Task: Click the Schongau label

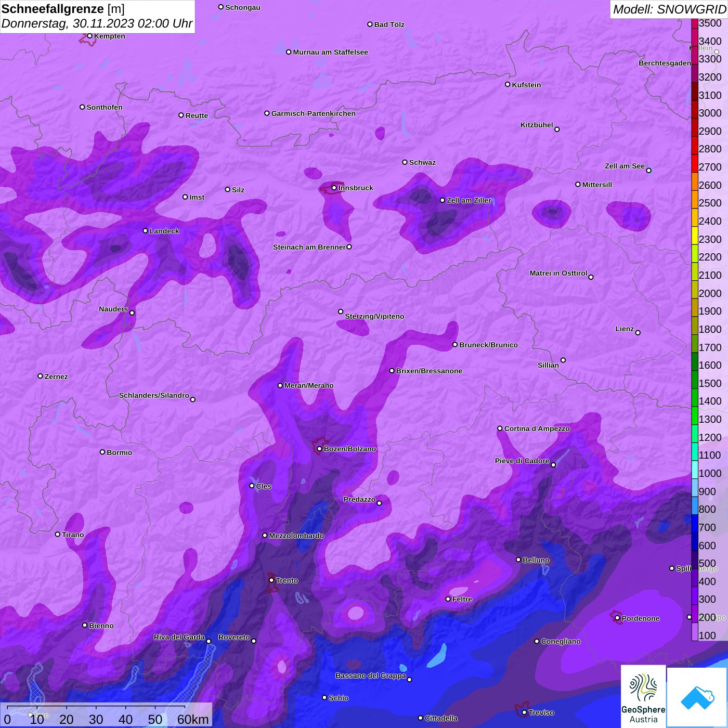Action: [x=243, y=7]
